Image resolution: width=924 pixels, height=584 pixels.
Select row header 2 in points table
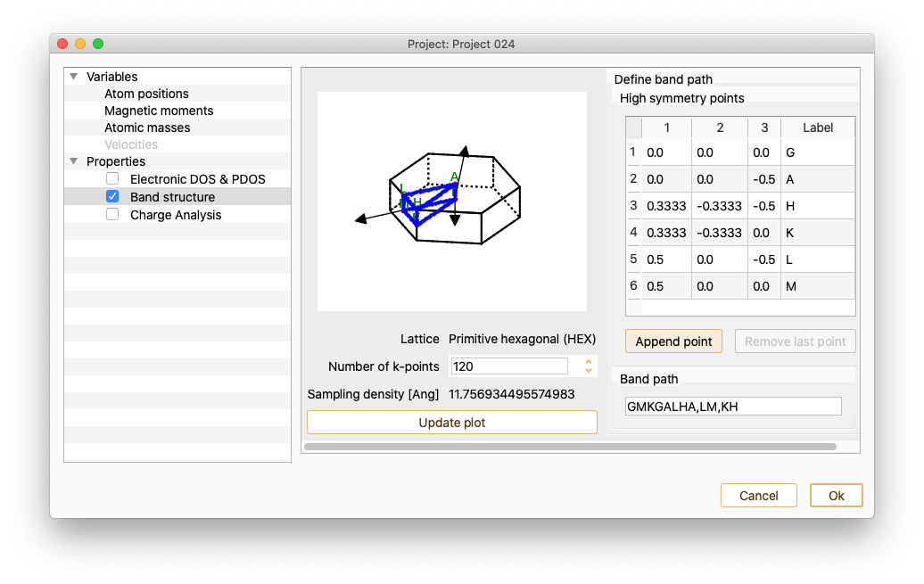(x=633, y=178)
